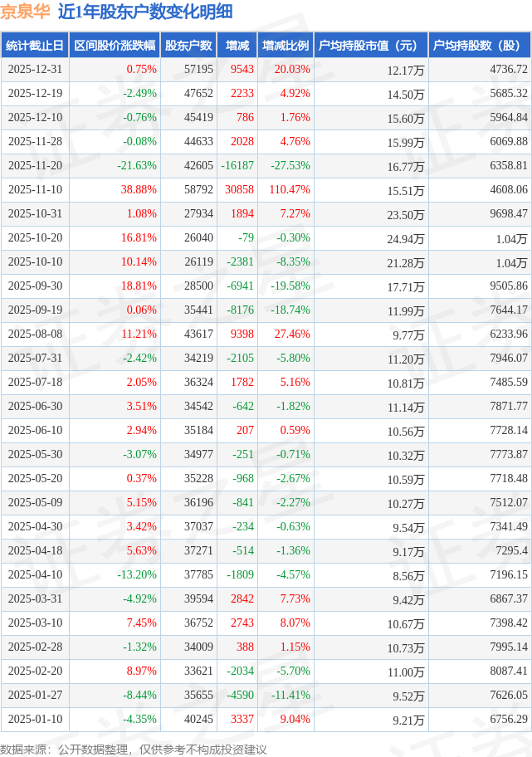Click the change ratio 27.46%
This screenshot has width=532, height=757.
click(292, 334)
